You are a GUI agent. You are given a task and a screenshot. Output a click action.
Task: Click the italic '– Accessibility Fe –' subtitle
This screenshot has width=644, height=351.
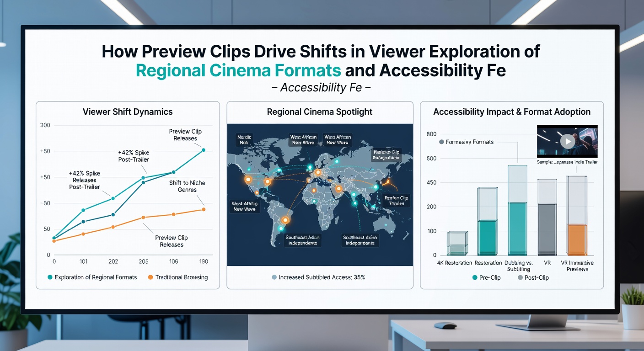pyautogui.click(x=320, y=87)
